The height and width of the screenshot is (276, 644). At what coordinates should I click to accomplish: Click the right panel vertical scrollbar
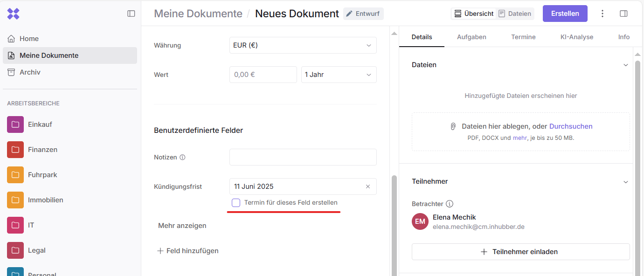pos(637,163)
